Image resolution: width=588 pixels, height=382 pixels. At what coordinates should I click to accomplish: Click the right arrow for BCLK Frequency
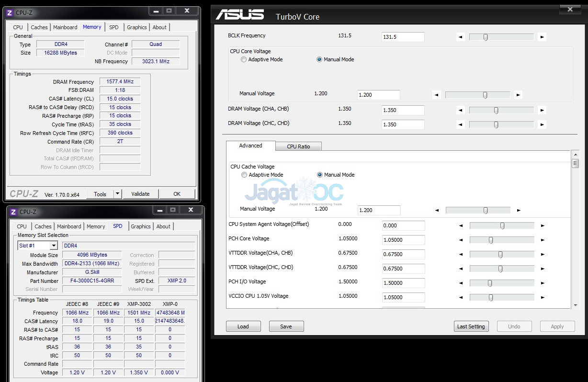coord(542,37)
